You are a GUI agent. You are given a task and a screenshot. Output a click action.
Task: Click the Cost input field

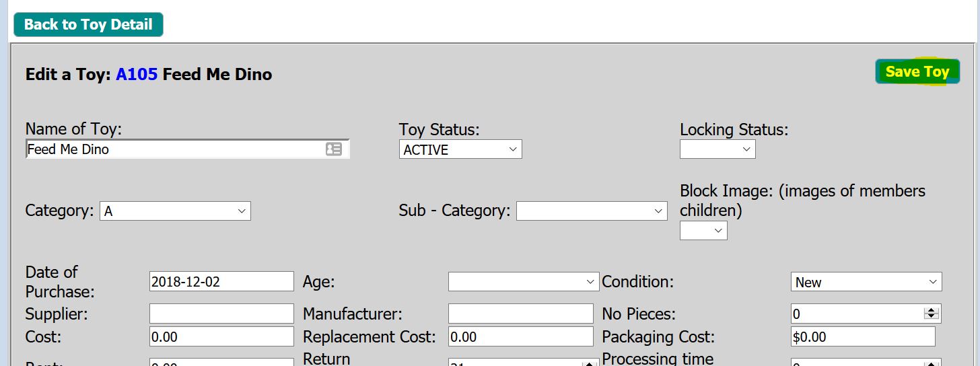click(221, 336)
